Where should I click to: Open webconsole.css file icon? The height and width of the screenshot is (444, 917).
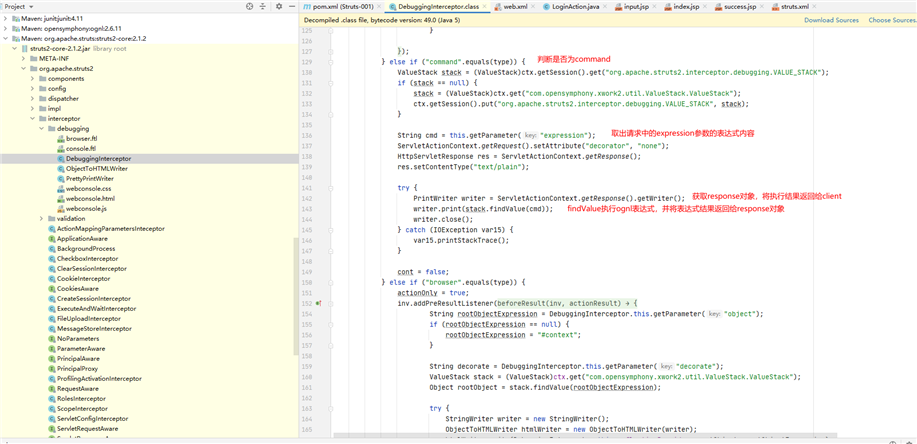point(61,188)
